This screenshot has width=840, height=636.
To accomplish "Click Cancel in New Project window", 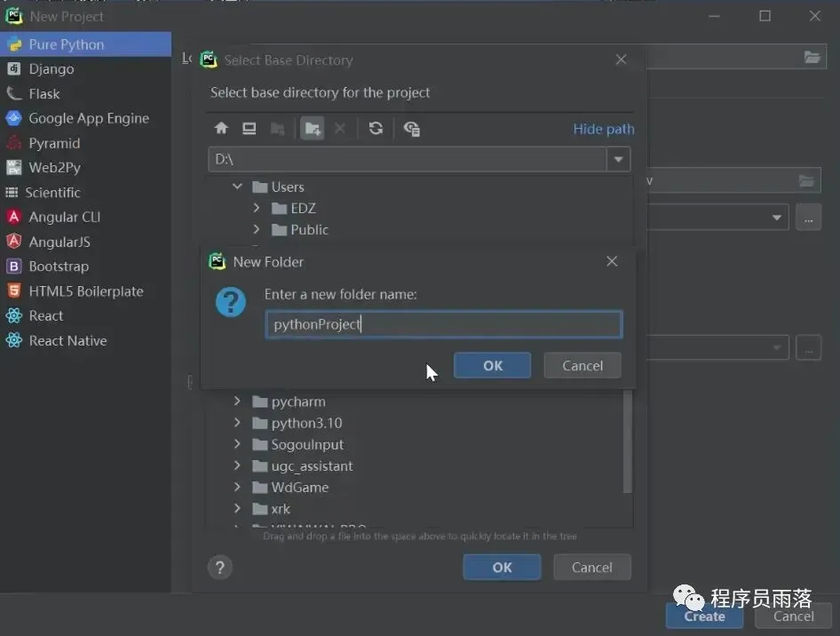I will [794, 616].
